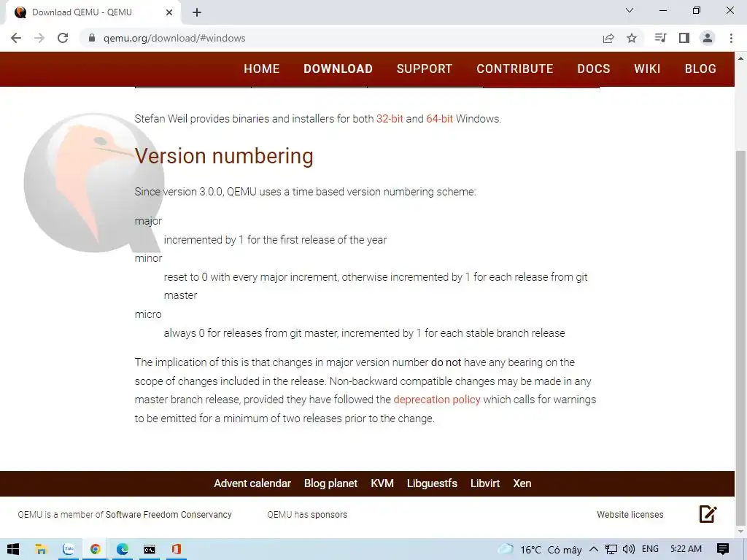The width and height of the screenshot is (747, 560).
Task: Open File Explorer from the taskbar
Action: pyautogui.click(x=41, y=550)
